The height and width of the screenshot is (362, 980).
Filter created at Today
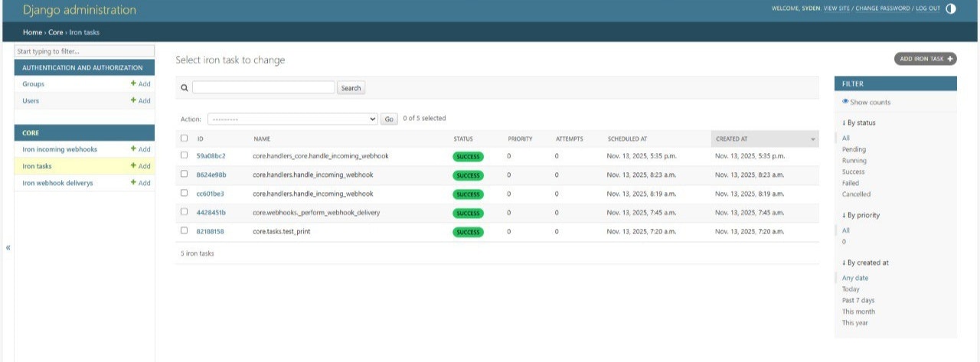(851, 289)
